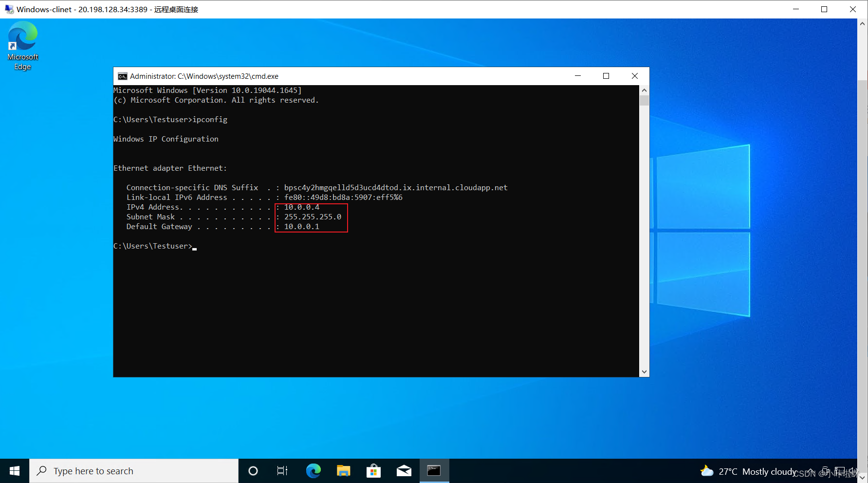Screen dimensions: 868x483
Task: Maximize the cmd.exe window
Action: pyautogui.click(x=606, y=76)
